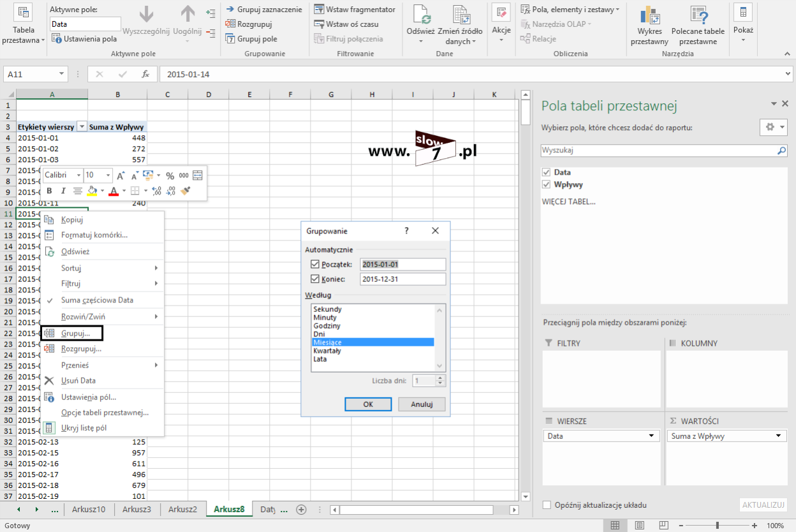Click the search magnifier in field list
Viewport: 796px width, 532px height.
782,151
